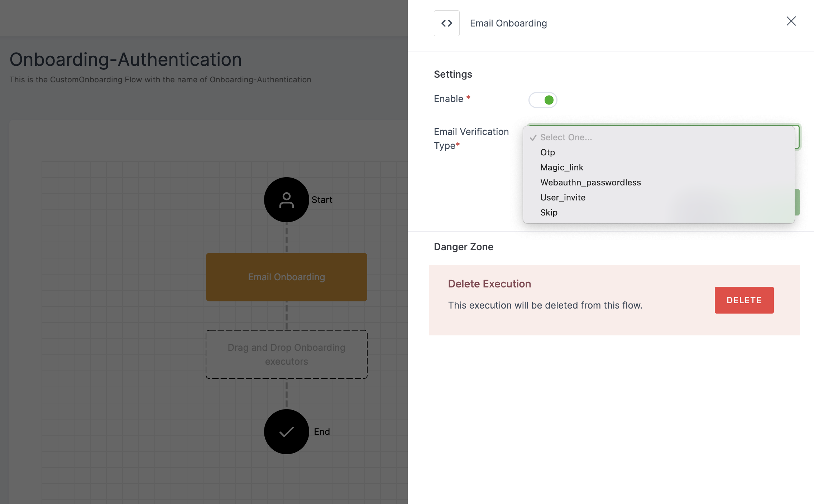
Task: Click the code brackets icon beside Email Onboarding
Action: coord(446,23)
